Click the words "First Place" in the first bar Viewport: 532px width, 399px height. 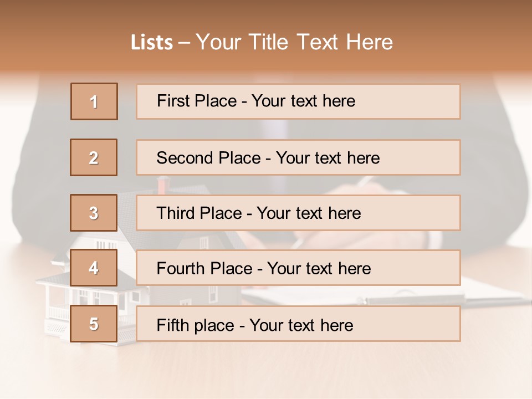pos(198,101)
